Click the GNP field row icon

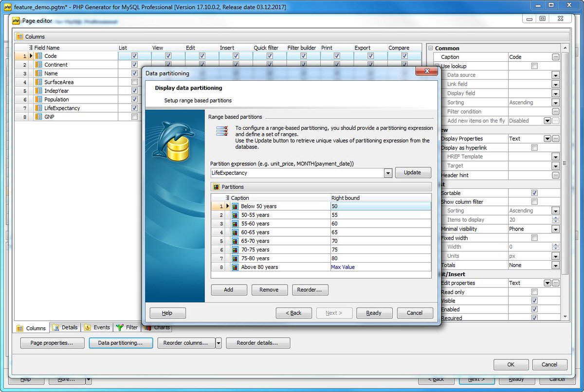(x=39, y=117)
